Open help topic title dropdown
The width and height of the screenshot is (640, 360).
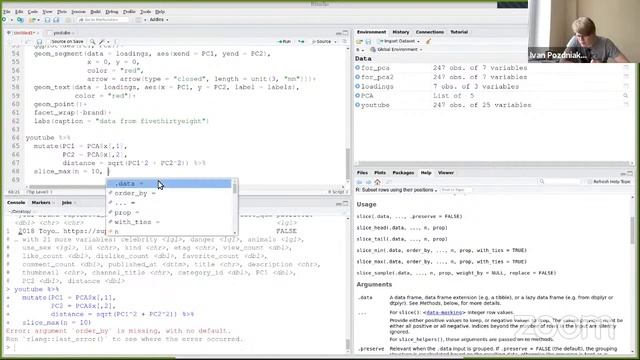pyautogui.click(x=397, y=190)
